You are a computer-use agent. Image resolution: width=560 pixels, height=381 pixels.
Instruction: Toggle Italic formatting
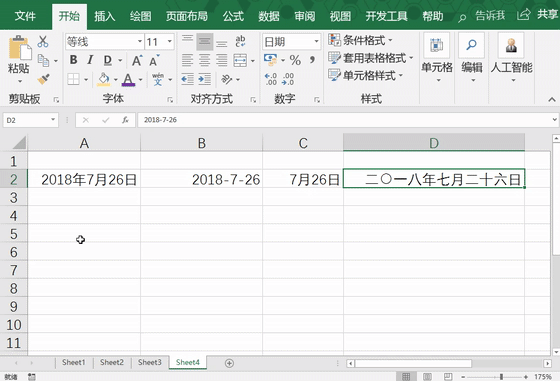[90, 60]
